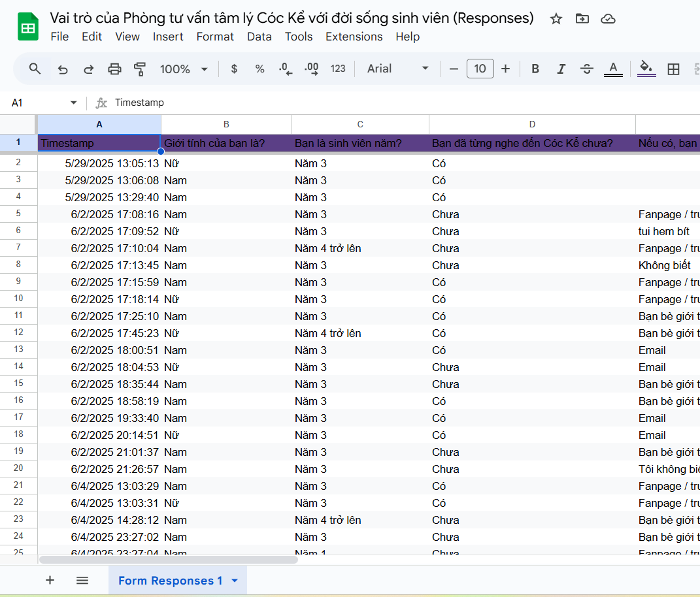The image size is (700, 597).
Task: Increase font size with plus
Action: (505, 69)
